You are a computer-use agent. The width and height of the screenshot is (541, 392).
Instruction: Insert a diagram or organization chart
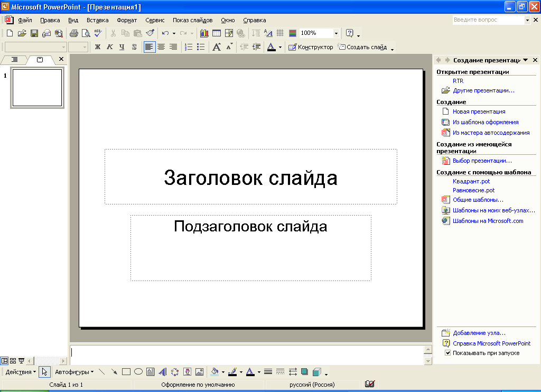[x=175, y=371]
